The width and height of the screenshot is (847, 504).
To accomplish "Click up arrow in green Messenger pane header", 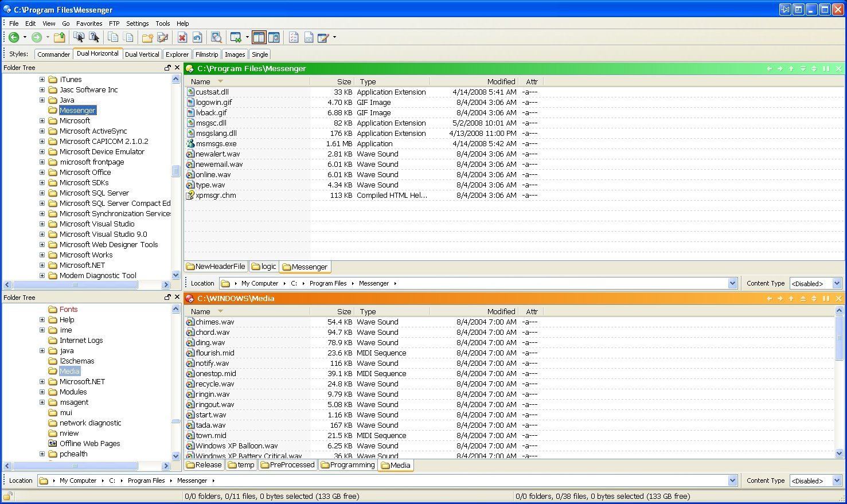I will click(x=791, y=69).
